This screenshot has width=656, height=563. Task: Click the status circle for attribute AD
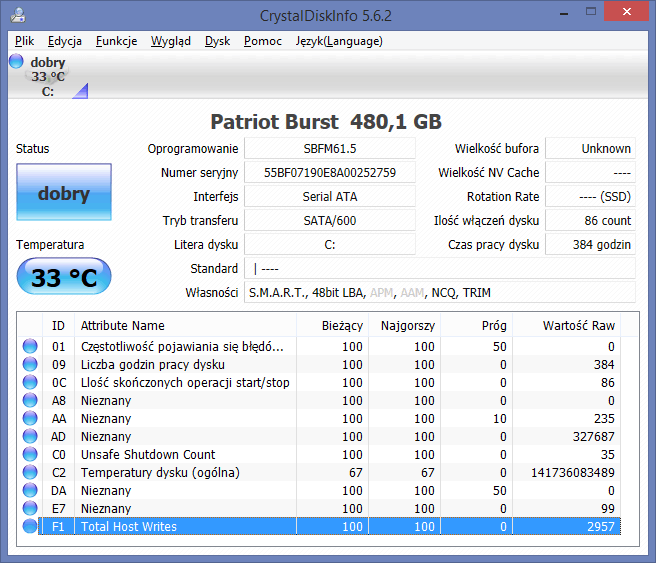click(x=30, y=436)
